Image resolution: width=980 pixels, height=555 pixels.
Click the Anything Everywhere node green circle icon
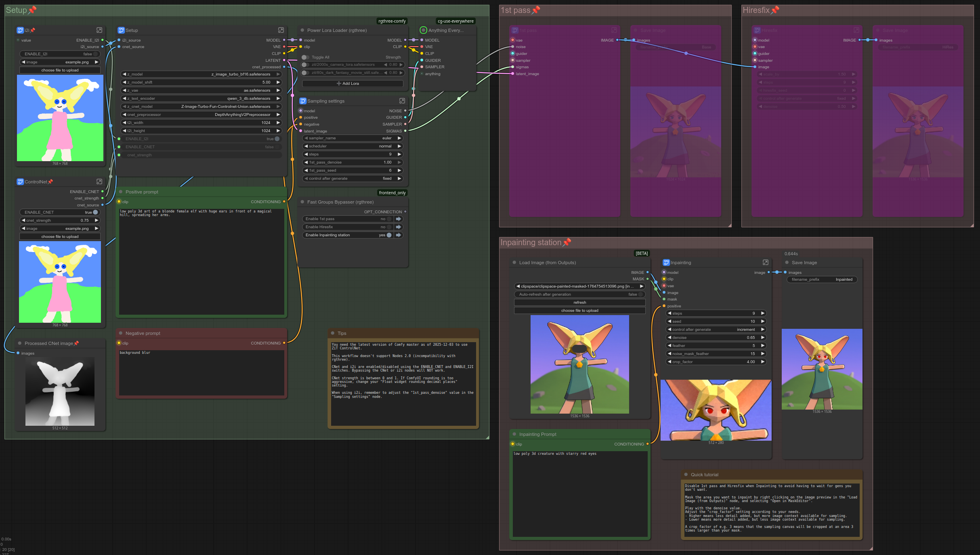pos(423,30)
